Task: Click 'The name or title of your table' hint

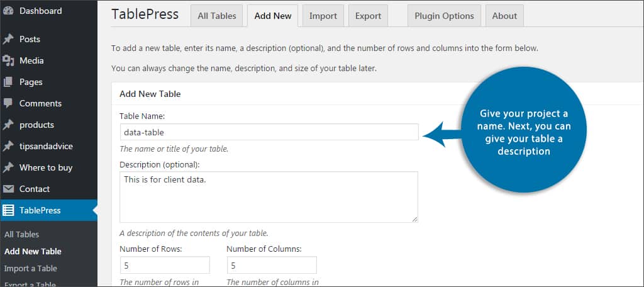Action: coord(174,149)
